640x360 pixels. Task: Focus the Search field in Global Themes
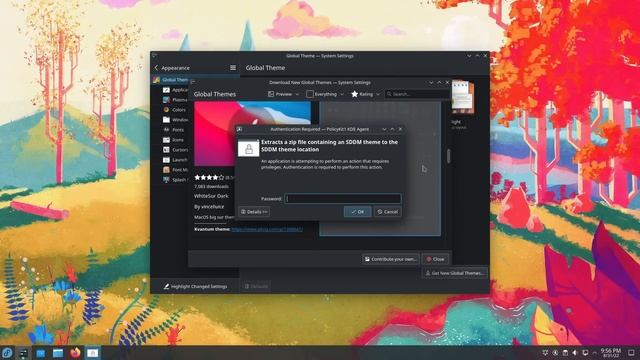pos(417,94)
